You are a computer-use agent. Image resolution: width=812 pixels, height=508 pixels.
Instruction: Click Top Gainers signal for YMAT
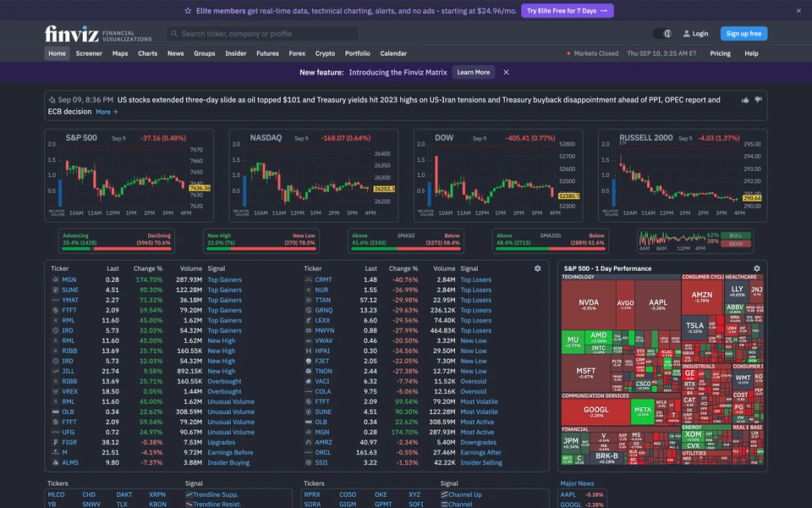224,300
